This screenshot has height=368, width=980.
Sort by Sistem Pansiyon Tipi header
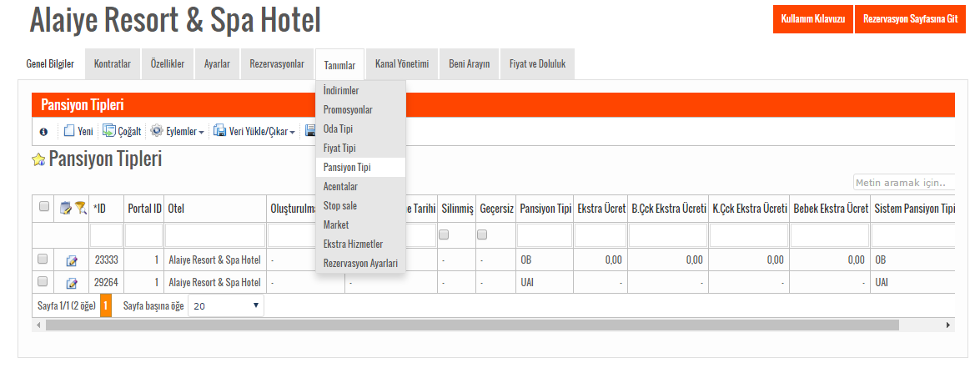914,209
